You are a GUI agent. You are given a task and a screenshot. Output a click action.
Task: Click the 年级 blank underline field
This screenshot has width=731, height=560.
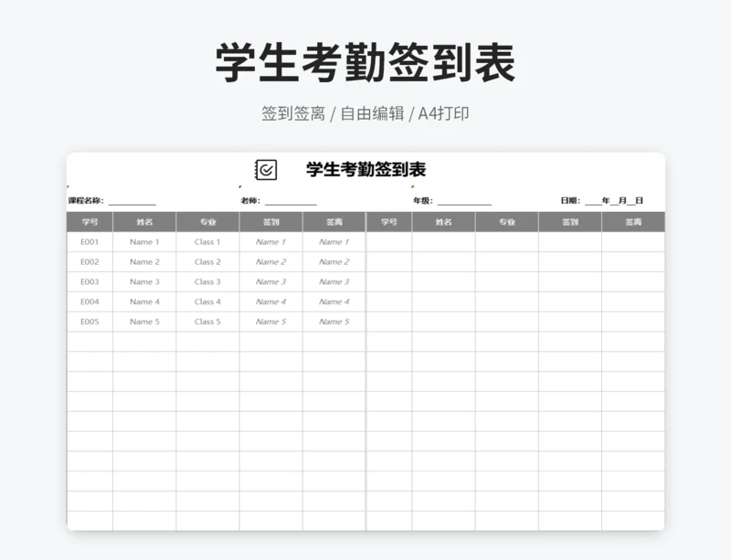464,201
